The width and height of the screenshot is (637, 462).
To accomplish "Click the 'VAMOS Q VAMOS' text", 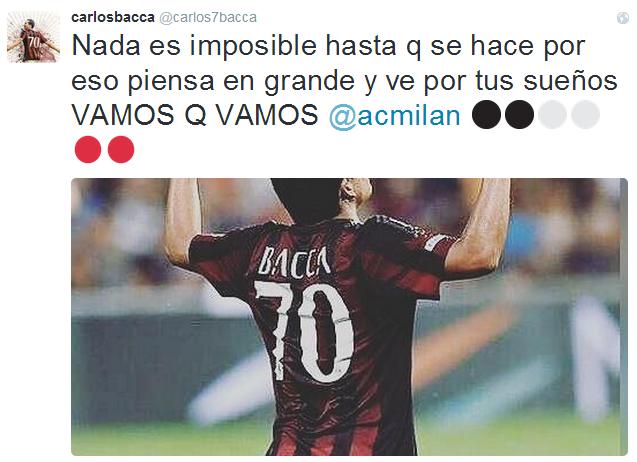I will 195,115.
